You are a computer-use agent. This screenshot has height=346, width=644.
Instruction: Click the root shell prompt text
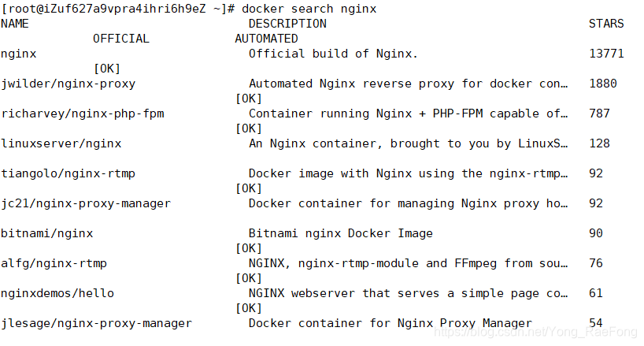(x=118, y=9)
